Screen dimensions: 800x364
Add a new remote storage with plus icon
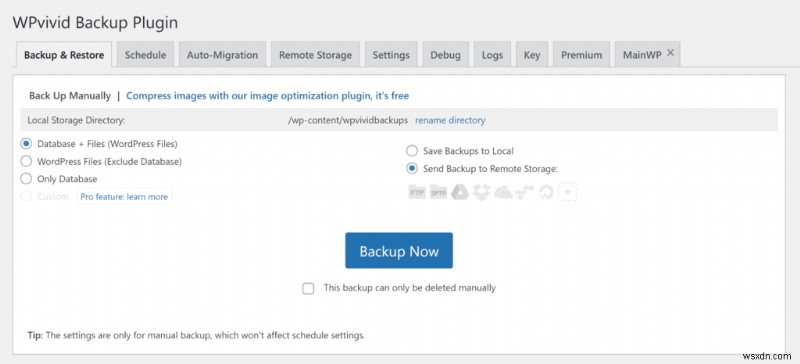click(x=567, y=192)
